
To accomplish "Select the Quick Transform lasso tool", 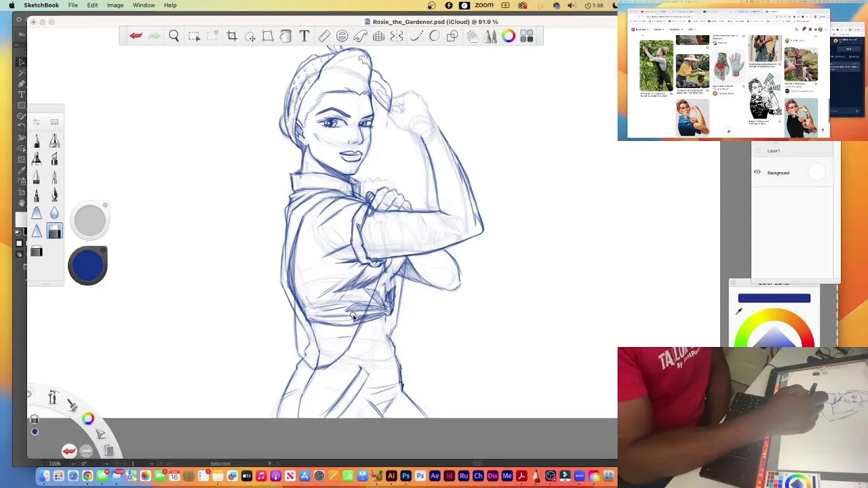I will (x=250, y=36).
